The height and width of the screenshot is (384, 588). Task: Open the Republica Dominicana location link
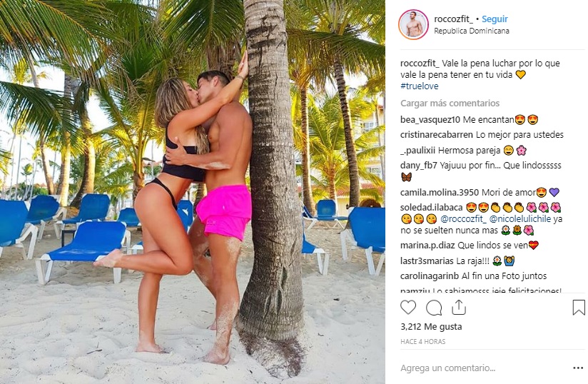click(472, 31)
